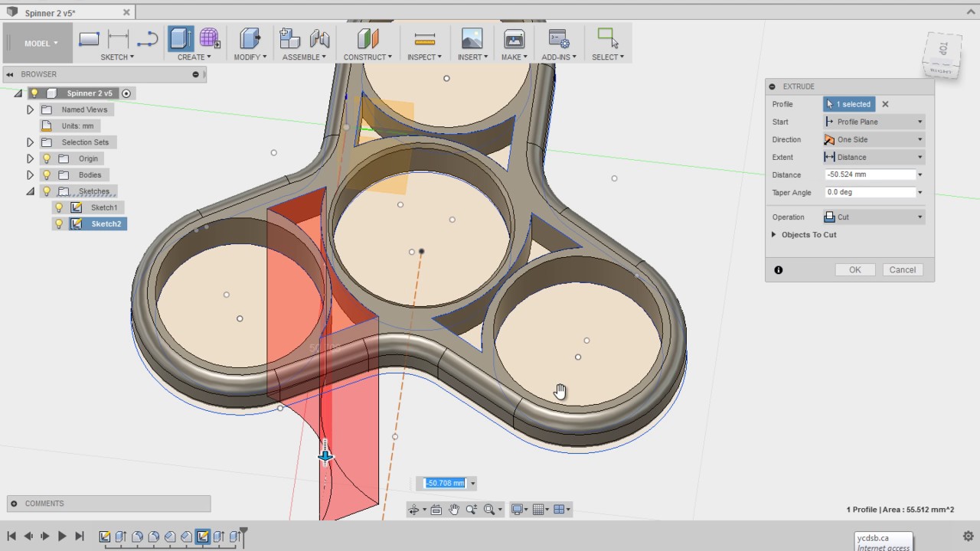The image size is (980, 551).
Task: Open the MODIFY menu
Action: coord(250,57)
